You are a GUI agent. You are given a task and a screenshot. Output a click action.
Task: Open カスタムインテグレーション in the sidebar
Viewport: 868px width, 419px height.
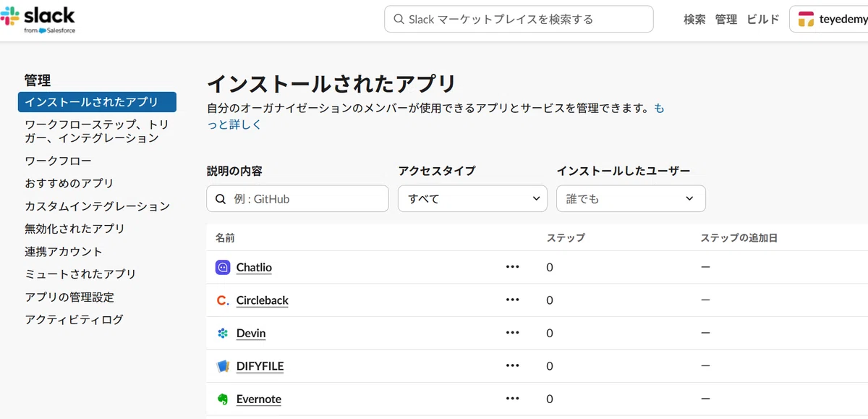(x=97, y=206)
